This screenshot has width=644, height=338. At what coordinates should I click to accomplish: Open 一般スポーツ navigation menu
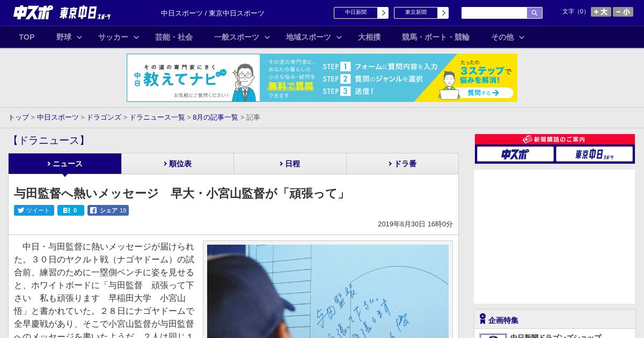point(237,37)
